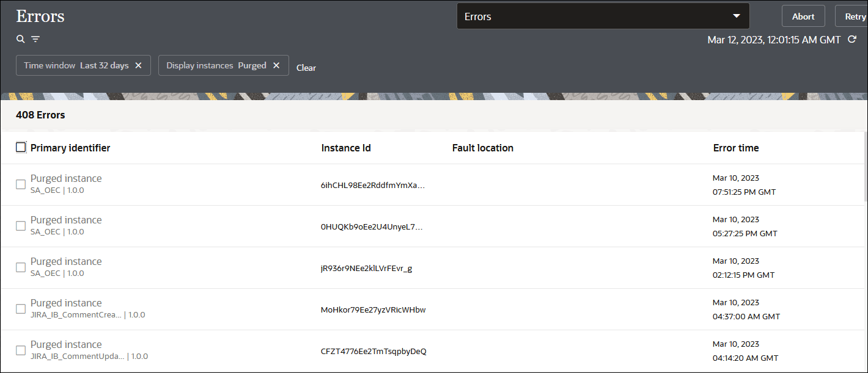Select all errors using the header checkbox
Viewport: 868px width, 373px height.
coord(21,147)
